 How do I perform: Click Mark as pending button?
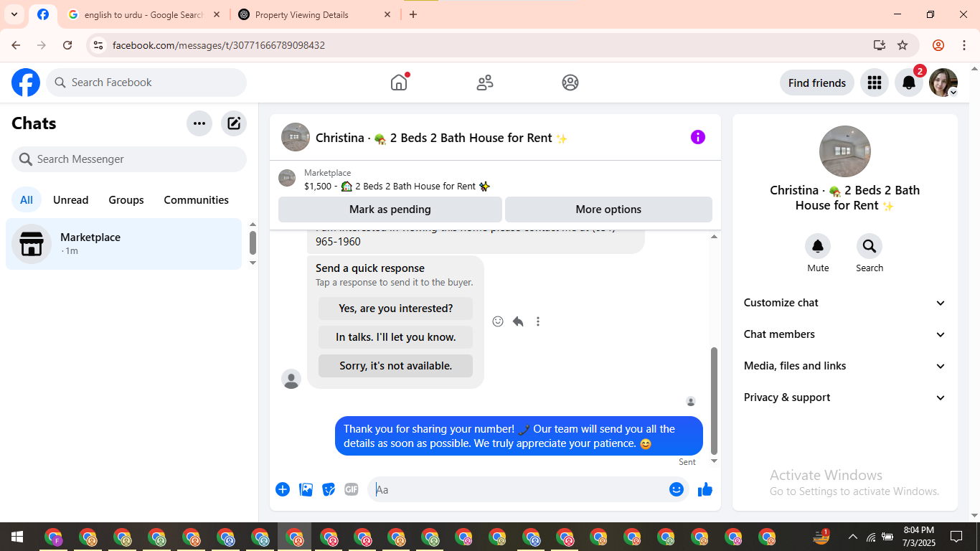(x=390, y=209)
